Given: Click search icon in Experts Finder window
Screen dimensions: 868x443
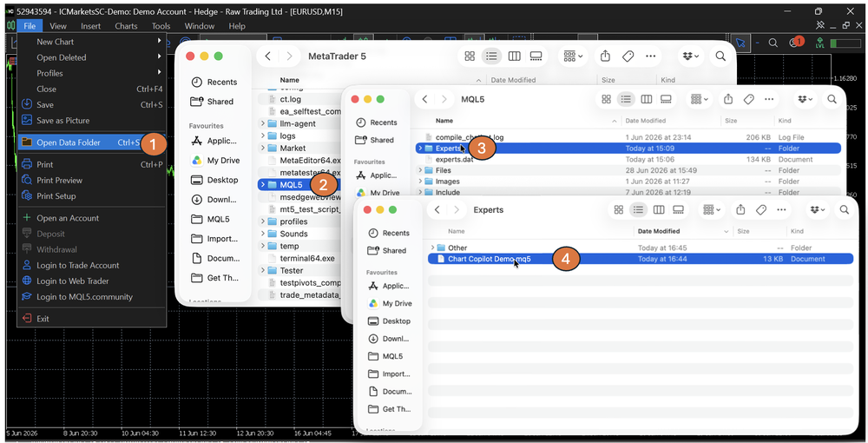Looking at the screenshot, I should click(x=845, y=210).
